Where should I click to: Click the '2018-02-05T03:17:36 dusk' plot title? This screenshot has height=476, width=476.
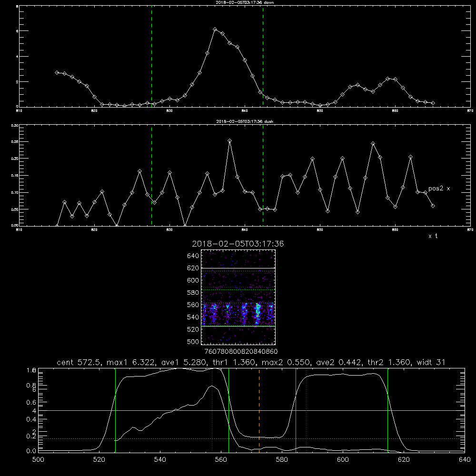coord(245,121)
